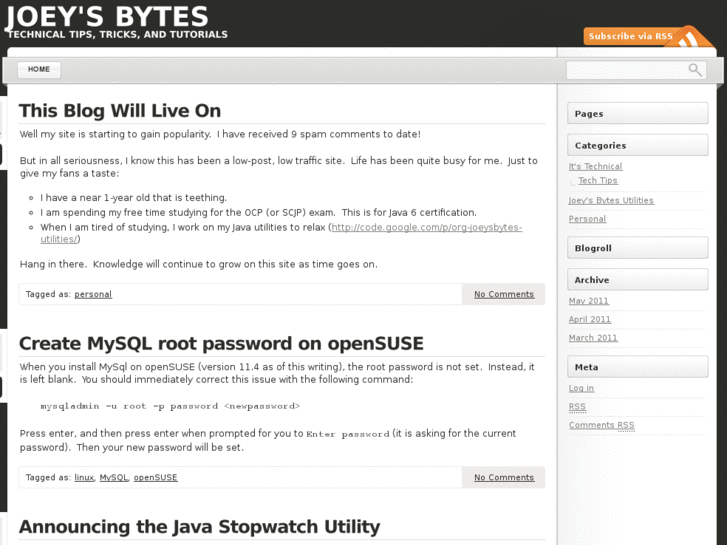Screen dimensions: 727x545
Task: Open the Meta "RSS" link
Action: coord(577,407)
